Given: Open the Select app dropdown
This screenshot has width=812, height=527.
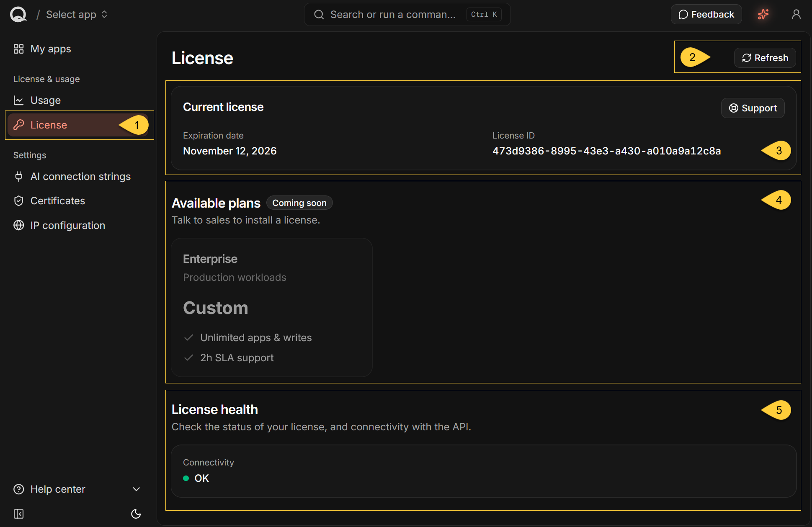Looking at the screenshot, I should pos(77,15).
